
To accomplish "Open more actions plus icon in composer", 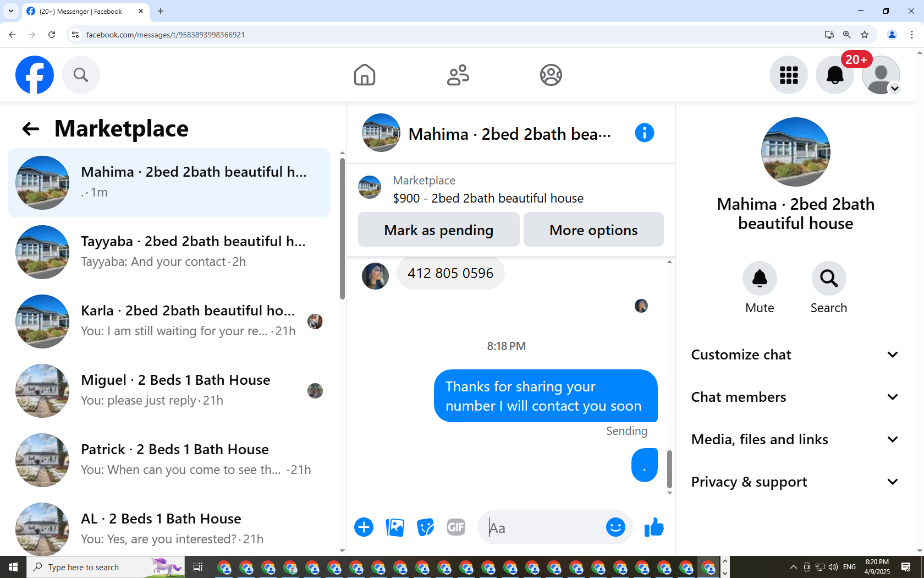I will pos(364,527).
